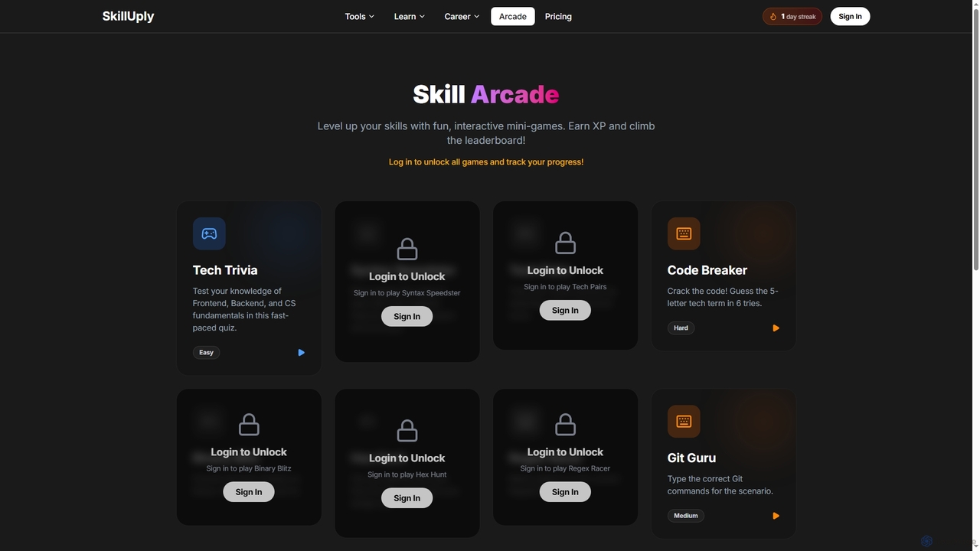Select the Arcade nav tab
Viewport: 980px width, 551px height.
point(513,16)
